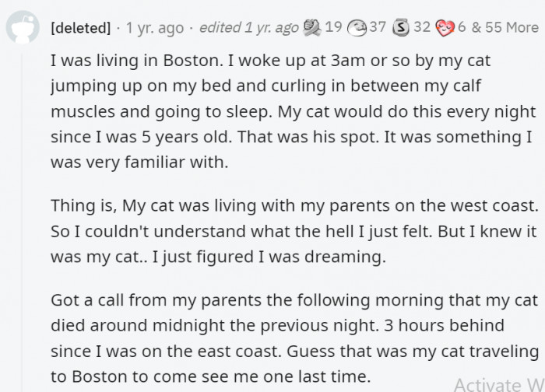Click the clasped hands award icon
The height and width of the screenshot is (392, 545).
[x=311, y=28]
